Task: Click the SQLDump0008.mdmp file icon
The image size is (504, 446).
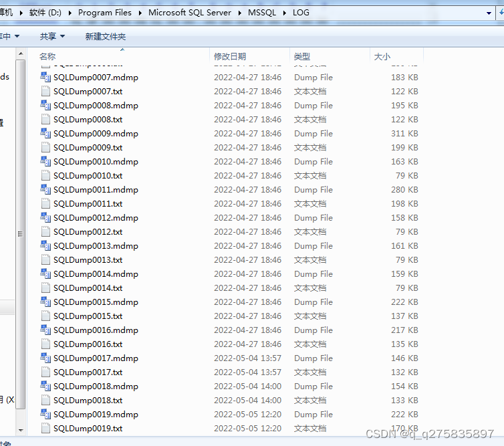Action: point(45,105)
